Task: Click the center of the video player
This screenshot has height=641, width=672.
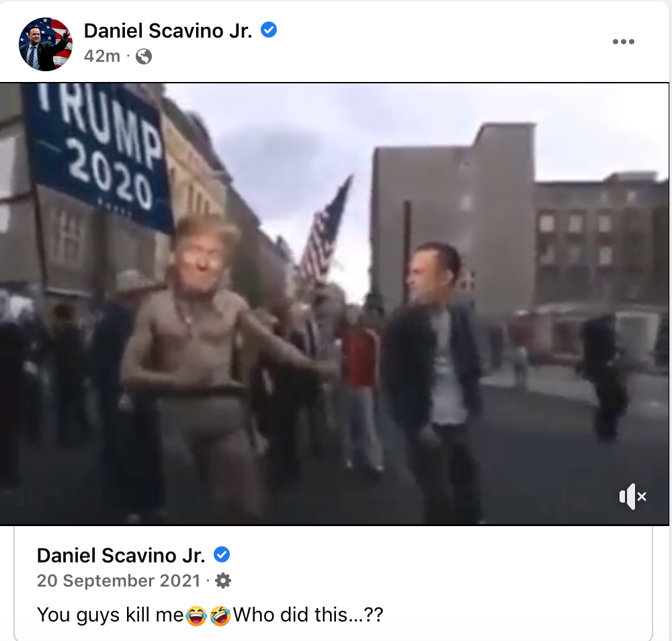Action: pyautogui.click(x=334, y=304)
